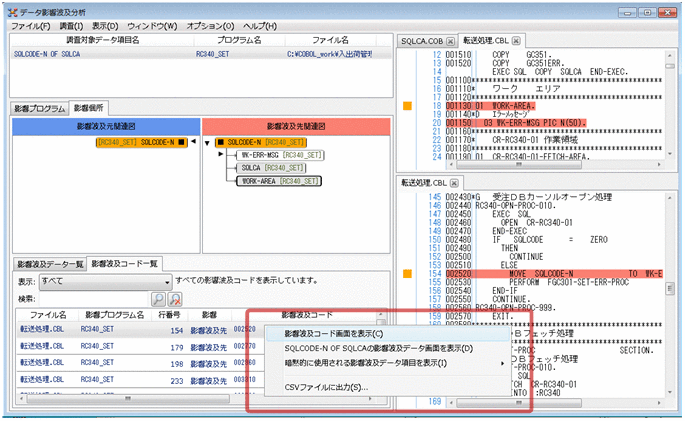The height and width of the screenshot is (421, 685).
Task: Open the ウィンドウ(W) menu
Action: (x=152, y=26)
